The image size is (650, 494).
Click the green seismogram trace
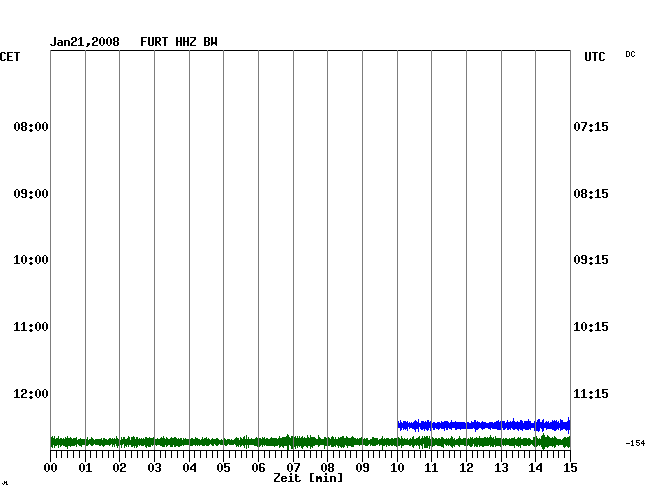pyautogui.click(x=310, y=442)
